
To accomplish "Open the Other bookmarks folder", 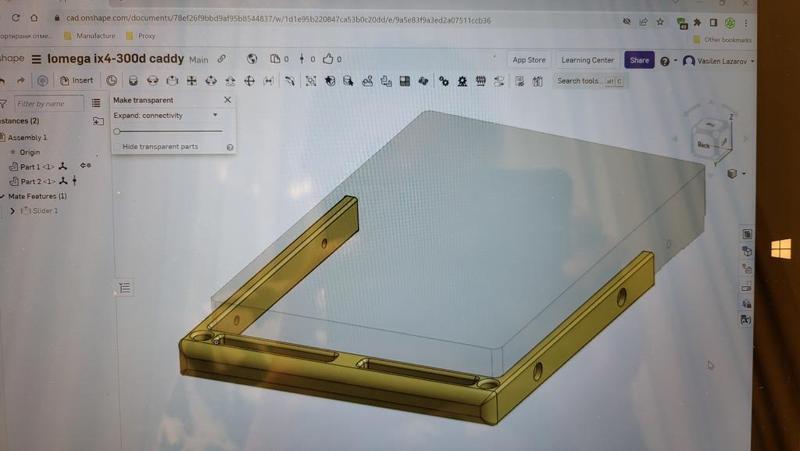I will click(x=722, y=40).
